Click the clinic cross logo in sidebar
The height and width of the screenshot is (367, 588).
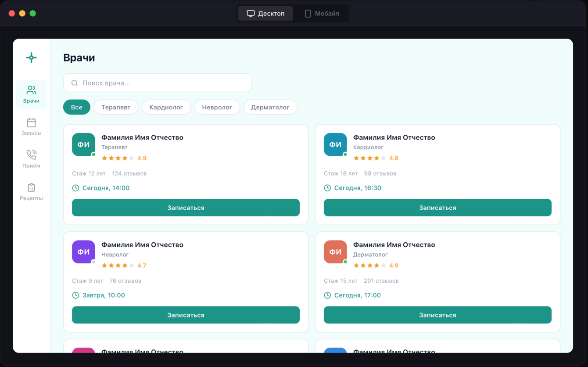(31, 58)
